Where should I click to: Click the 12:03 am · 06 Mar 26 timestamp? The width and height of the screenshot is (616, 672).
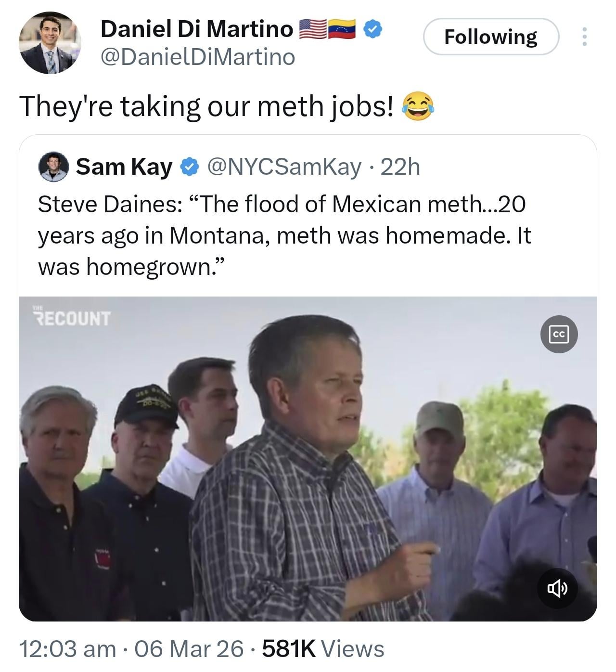click(x=131, y=649)
